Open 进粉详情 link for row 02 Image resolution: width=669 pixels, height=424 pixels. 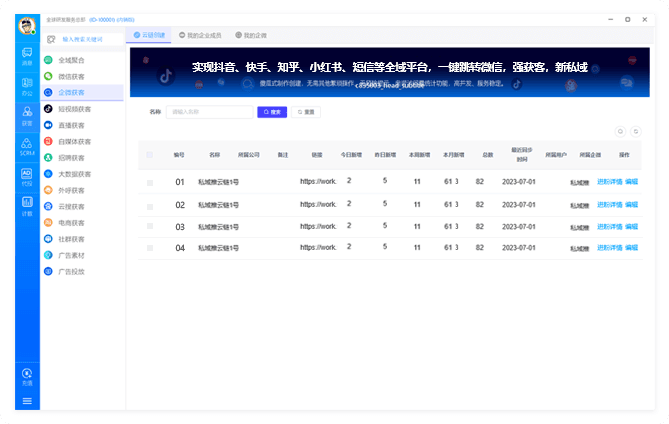pos(609,204)
